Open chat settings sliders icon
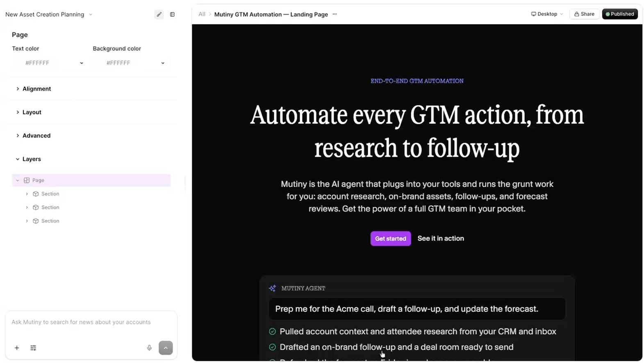Image resolution: width=644 pixels, height=363 pixels. (33, 348)
